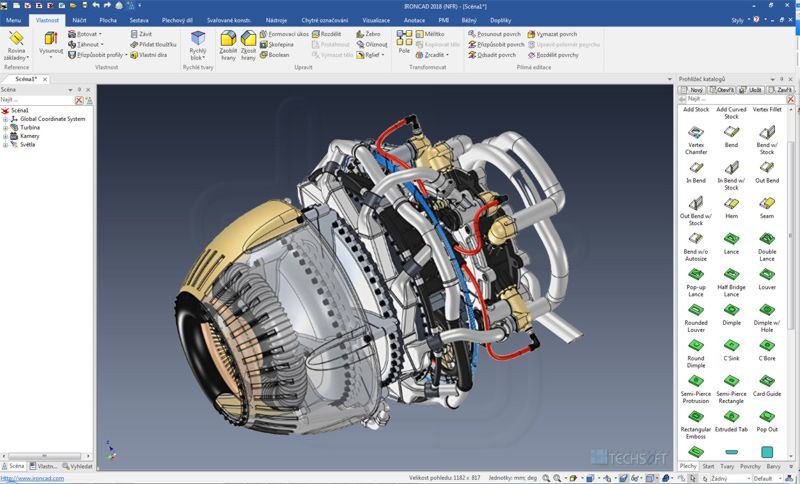Open the www.ironcad.com link
Viewport: 800px width, 484px height.
pyautogui.click(x=32, y=478)
